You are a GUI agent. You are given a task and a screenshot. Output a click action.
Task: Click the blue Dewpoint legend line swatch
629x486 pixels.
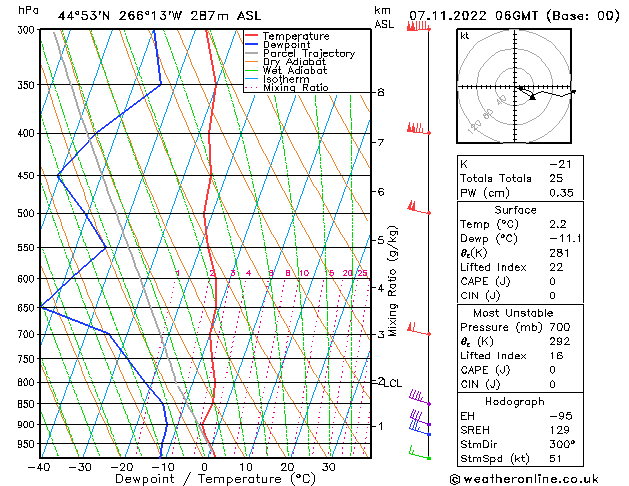point(252,44)
